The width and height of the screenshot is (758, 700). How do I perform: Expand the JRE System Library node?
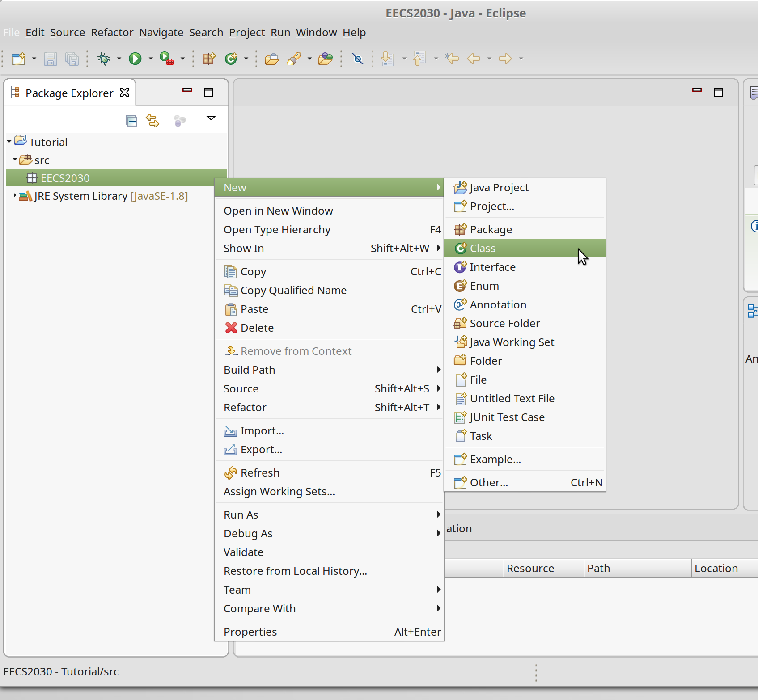tap(15, 195)
